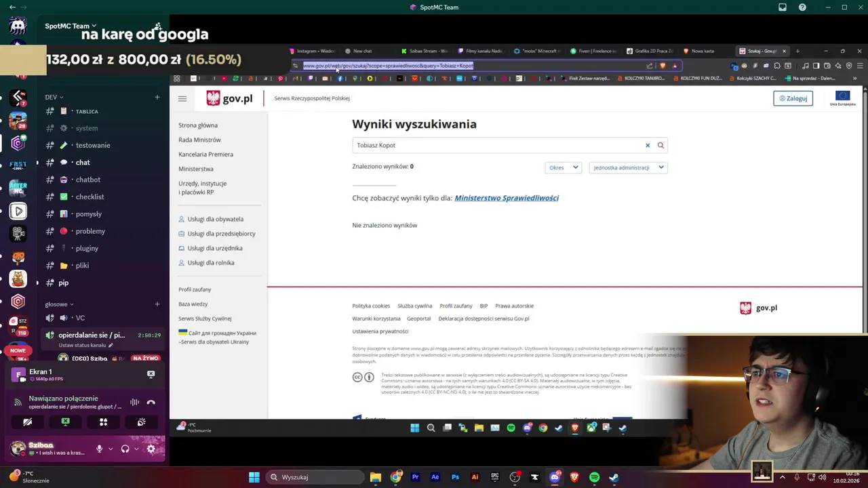This screenshot has width=868, height=488.
Task: Open Baza wiedzy sidebar link
Action: coord(193,304)
